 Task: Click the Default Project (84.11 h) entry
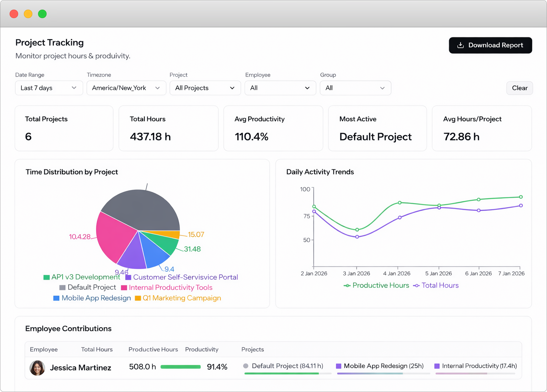pos(283,366)
